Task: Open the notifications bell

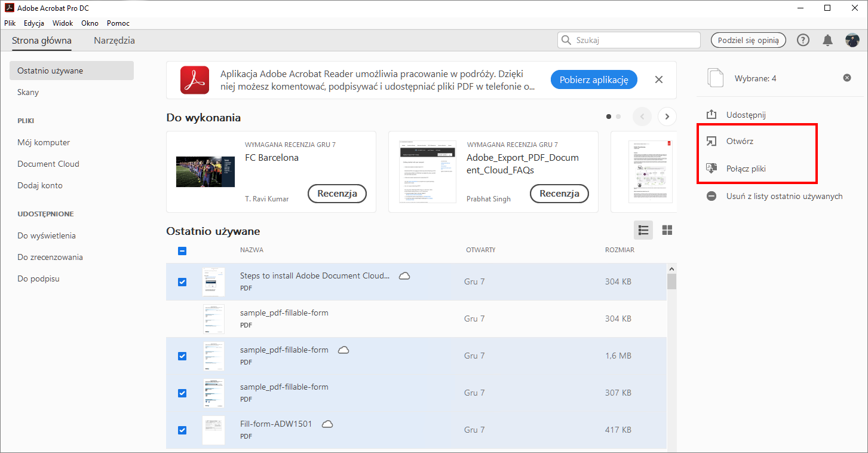Action: pos(827,40)
